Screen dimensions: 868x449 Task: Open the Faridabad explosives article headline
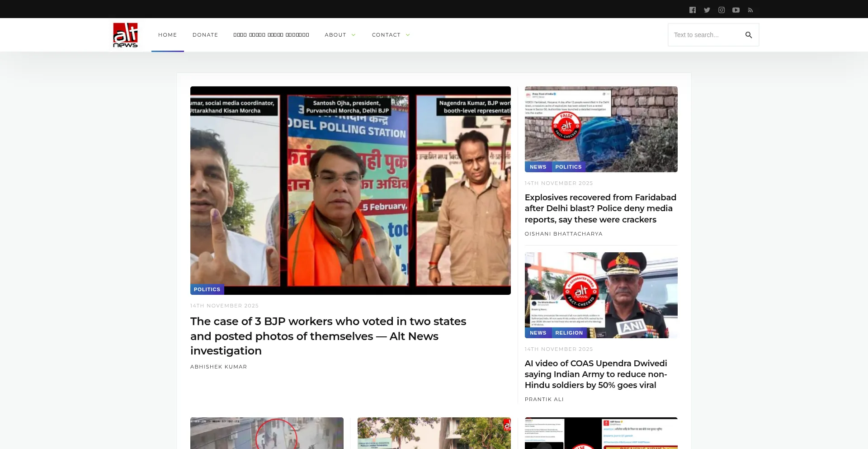[x=600, y=208]
